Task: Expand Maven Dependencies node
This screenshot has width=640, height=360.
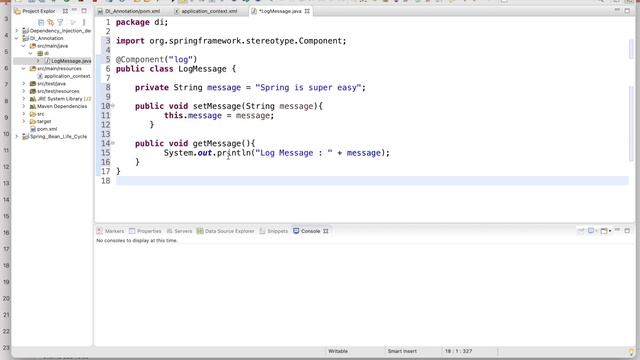Action: (x=24, y=107)
